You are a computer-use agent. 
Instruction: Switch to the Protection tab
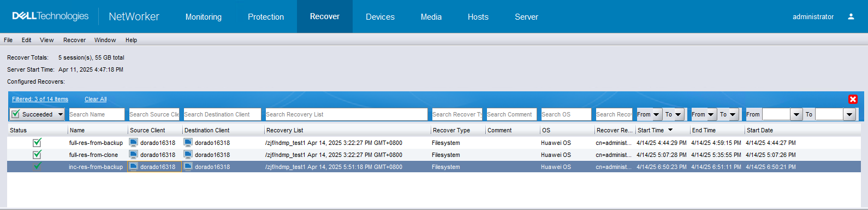tap(266, 17)
